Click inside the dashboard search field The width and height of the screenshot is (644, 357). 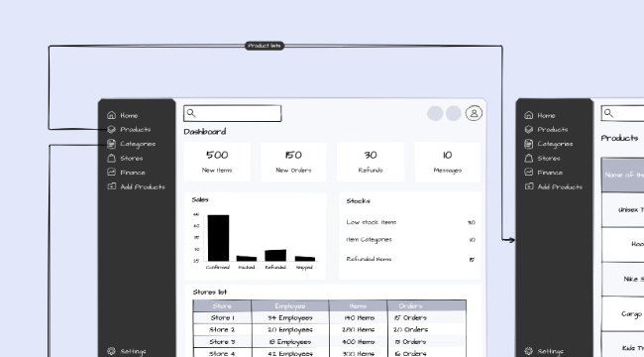click(x=233, y=113)
